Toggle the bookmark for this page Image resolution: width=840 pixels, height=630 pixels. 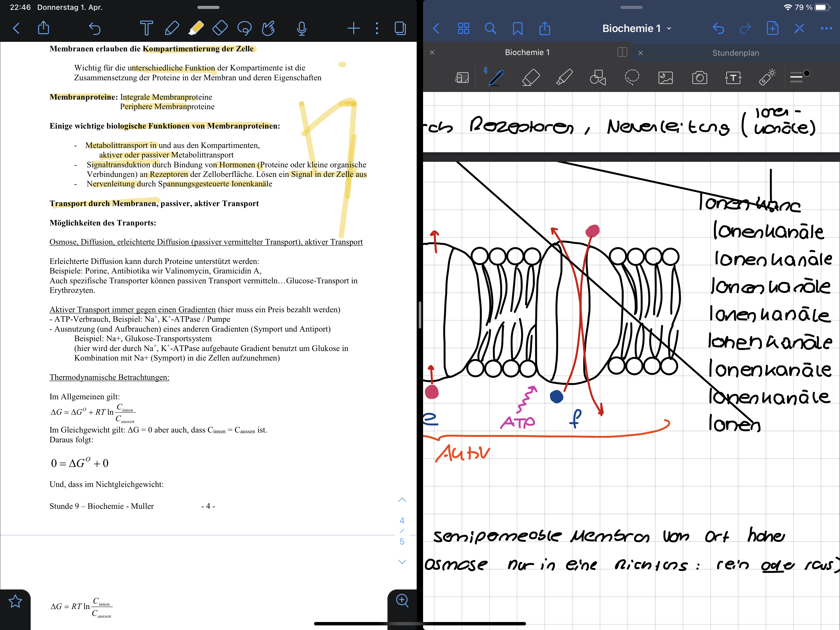point(517,28)
